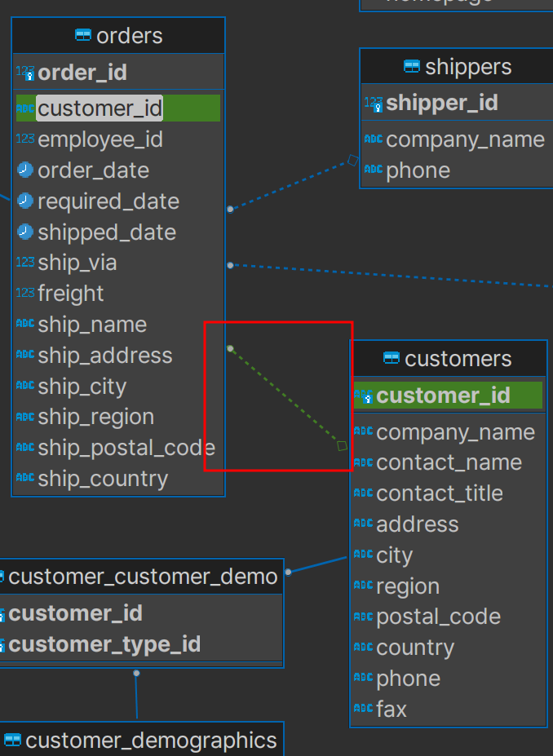Select the customers table title
Image resolution: width=553 pixels, height=756 pixels.
click(x=458, y=358)
